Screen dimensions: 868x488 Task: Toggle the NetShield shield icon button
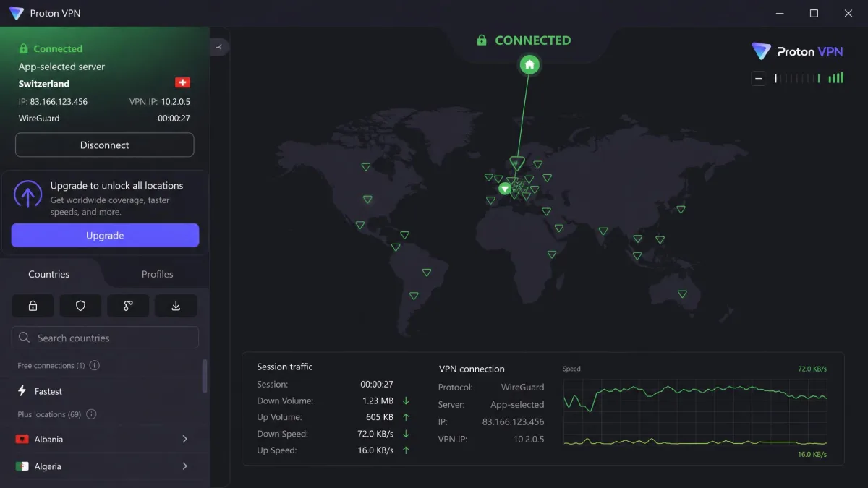pos(80,306)
